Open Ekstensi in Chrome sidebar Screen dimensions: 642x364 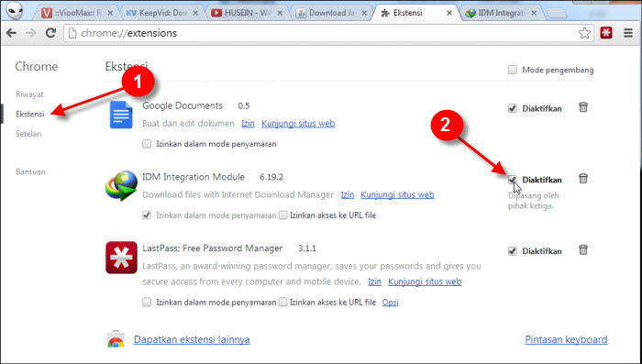(30, 114)
